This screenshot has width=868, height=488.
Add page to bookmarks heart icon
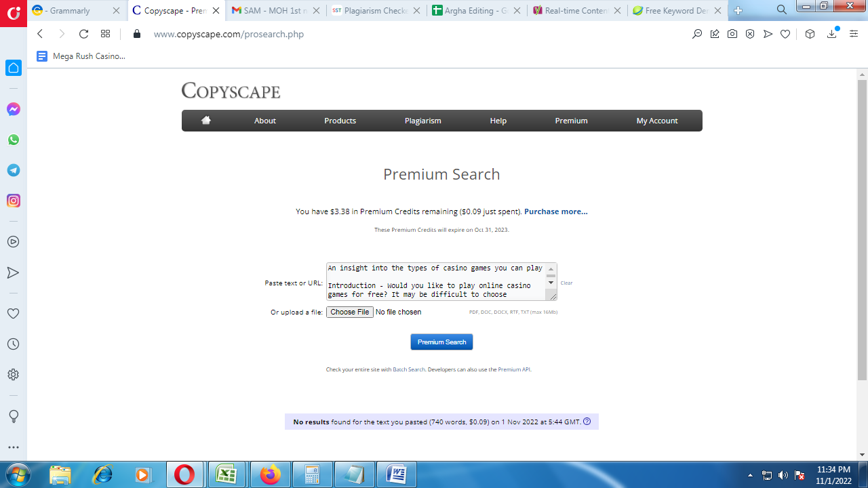pyautogui.click(x=785, y=34)
